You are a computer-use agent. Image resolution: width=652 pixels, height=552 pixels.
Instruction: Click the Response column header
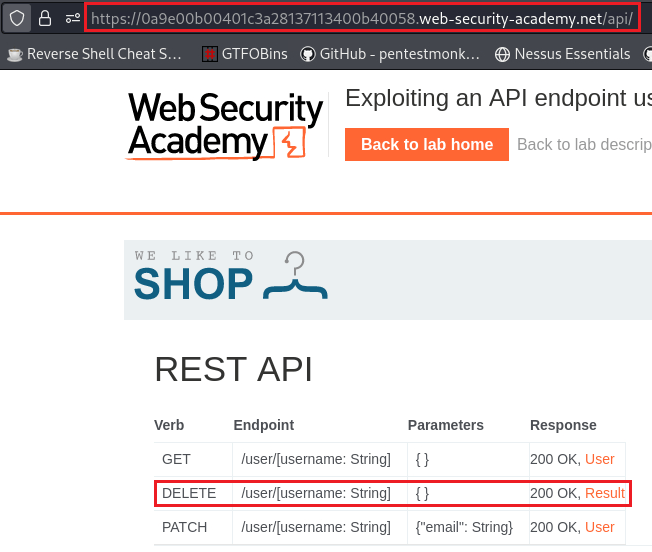coord(563,425)
